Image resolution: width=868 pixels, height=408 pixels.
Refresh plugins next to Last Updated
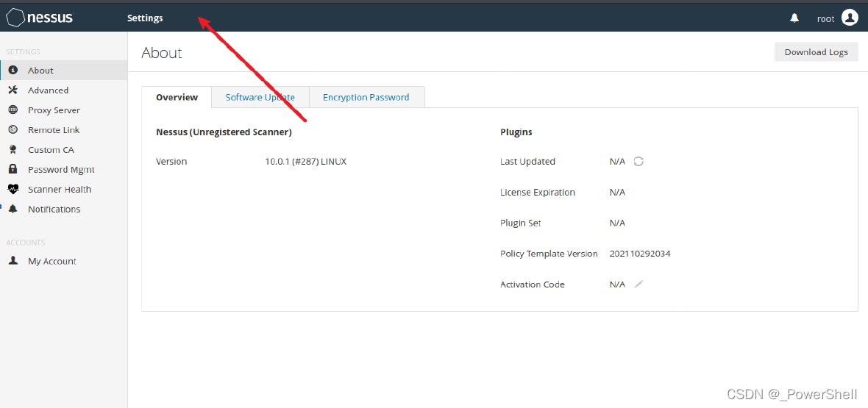pyautogui.click(x=638, y=162)
